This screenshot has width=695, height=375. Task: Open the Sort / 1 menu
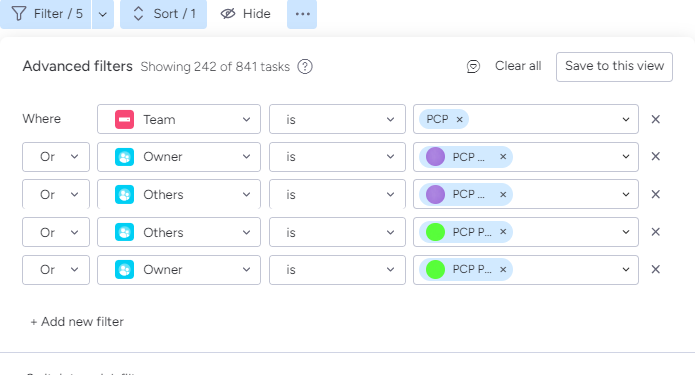coord(164,14)
